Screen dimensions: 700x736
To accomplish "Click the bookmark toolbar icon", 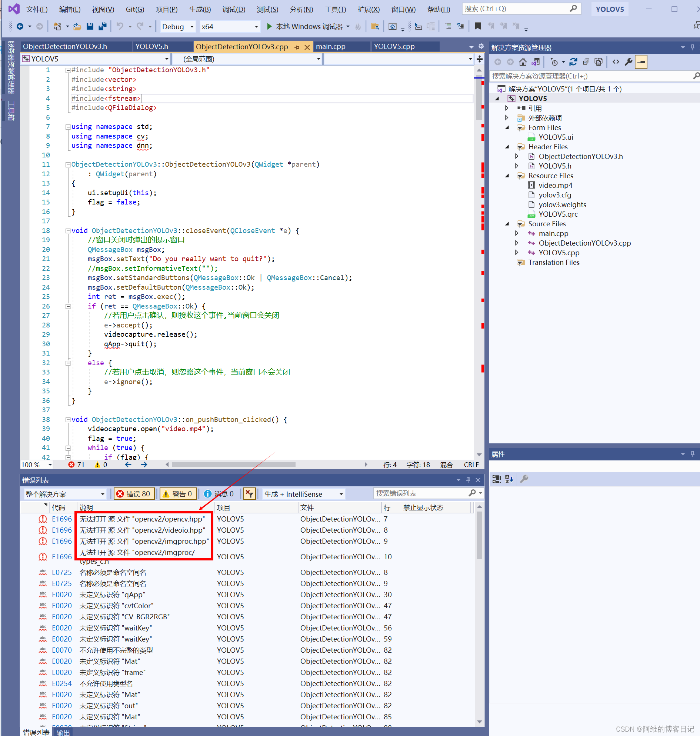I will [477, 26].
